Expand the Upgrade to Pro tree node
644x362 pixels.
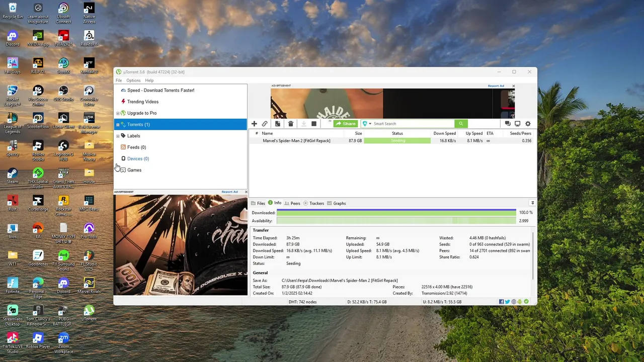pyautogui.click(x=118, y=113)
